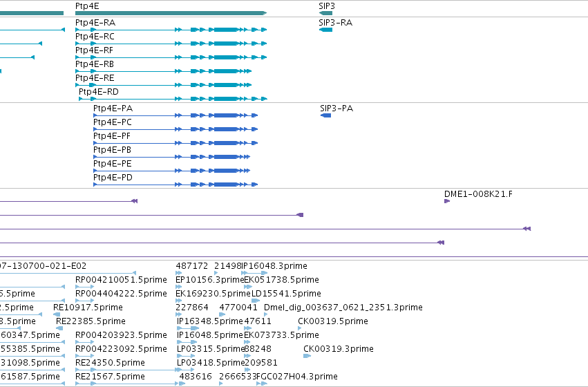Select the feature labeled 483616
Viewport: 588px width, 387px height.
(196, 377)
